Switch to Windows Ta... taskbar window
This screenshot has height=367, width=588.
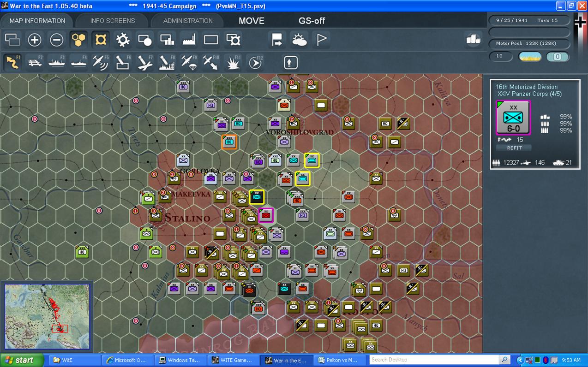(181, 361)
